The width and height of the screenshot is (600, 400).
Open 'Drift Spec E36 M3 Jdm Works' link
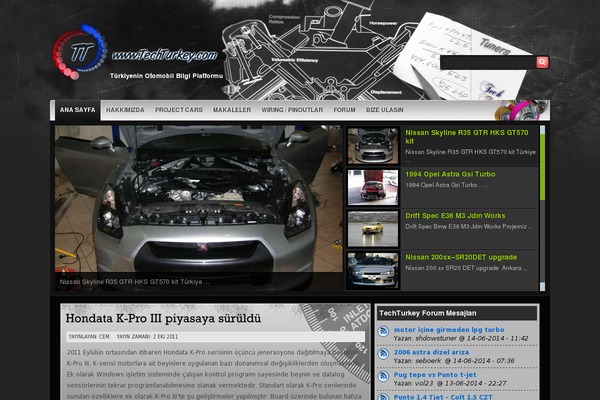(455, 216)
